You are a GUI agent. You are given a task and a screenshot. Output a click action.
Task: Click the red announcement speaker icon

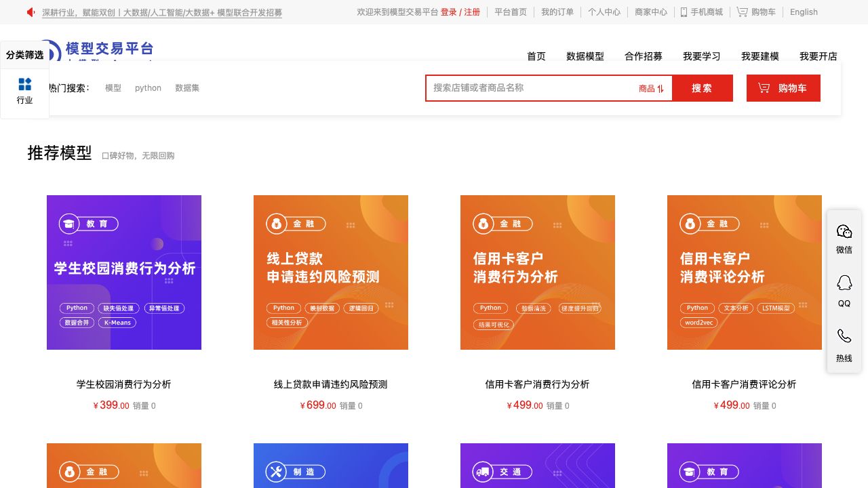(x=29, y=12)
